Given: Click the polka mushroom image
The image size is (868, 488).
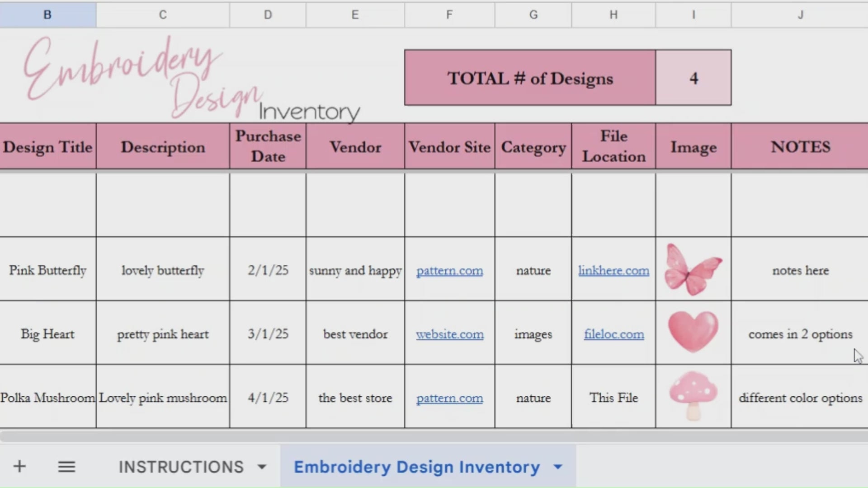Looking at the screenshot, I should 693,395.
